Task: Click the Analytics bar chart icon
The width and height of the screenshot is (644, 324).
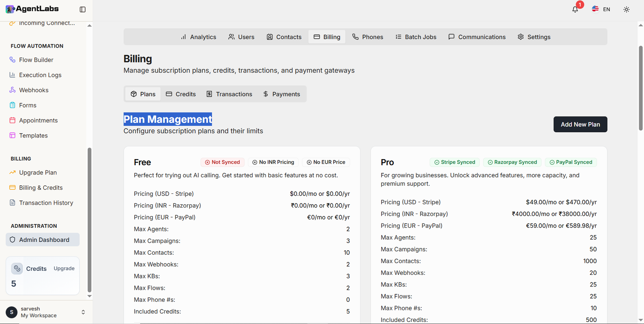Action: [184, 37]
